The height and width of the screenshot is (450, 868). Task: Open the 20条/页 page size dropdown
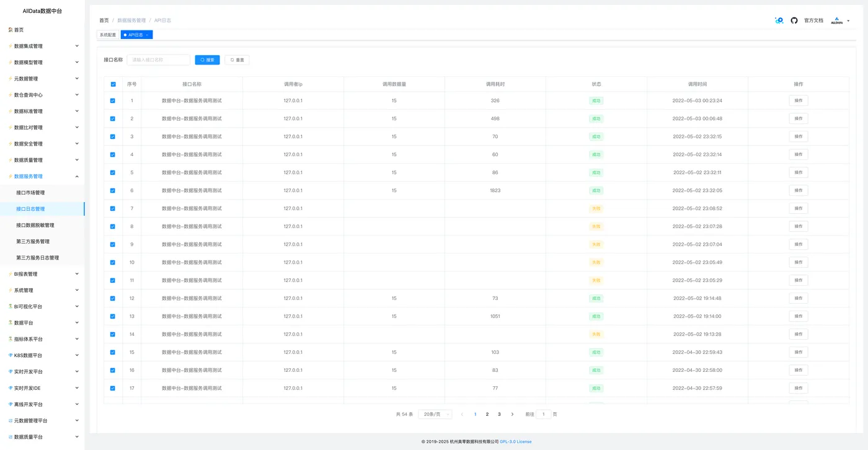pos(435,414)
